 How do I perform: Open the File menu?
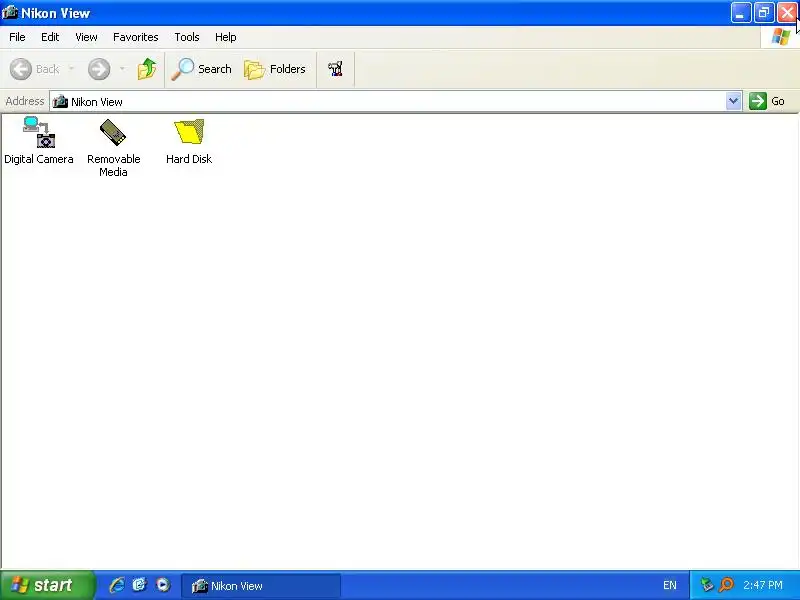point(17,37)
